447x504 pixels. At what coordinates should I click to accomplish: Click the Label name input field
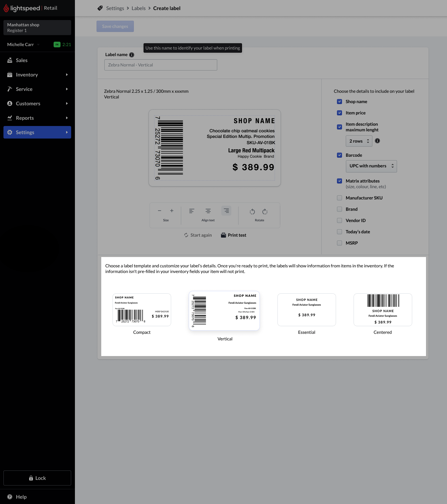[161, 65]
